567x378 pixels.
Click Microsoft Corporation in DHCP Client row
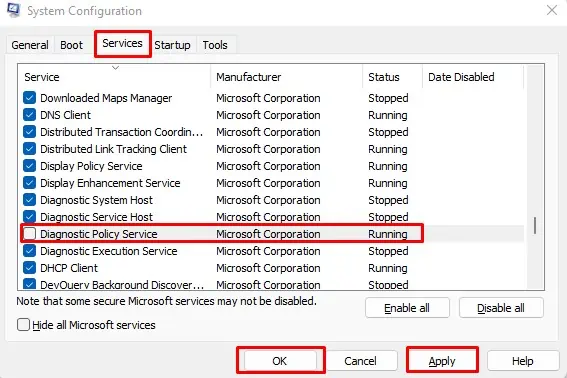point(268,268)
